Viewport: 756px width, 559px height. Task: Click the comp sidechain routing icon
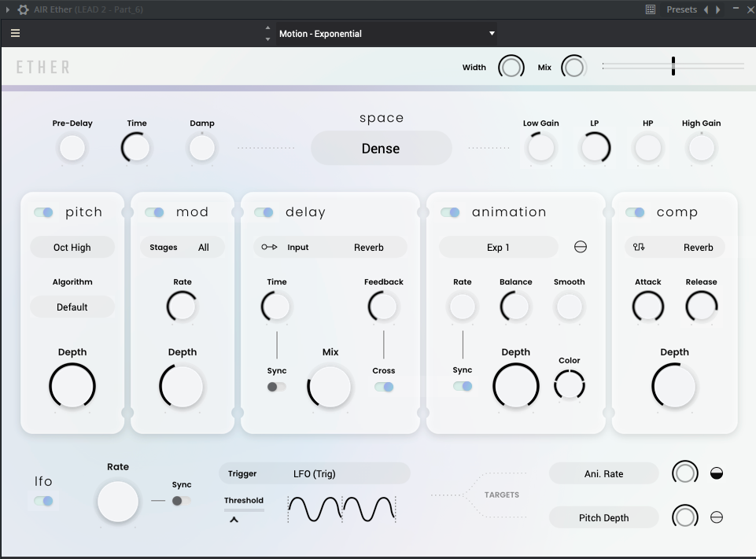(639, 247)
